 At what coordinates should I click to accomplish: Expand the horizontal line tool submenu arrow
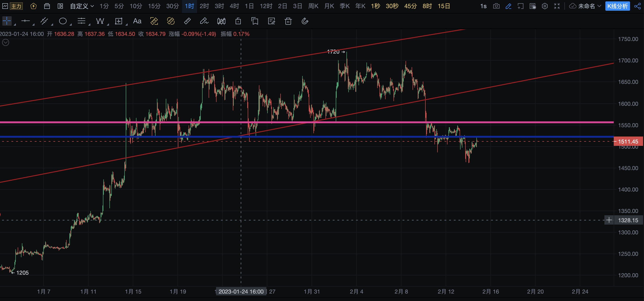coord(33,24)
